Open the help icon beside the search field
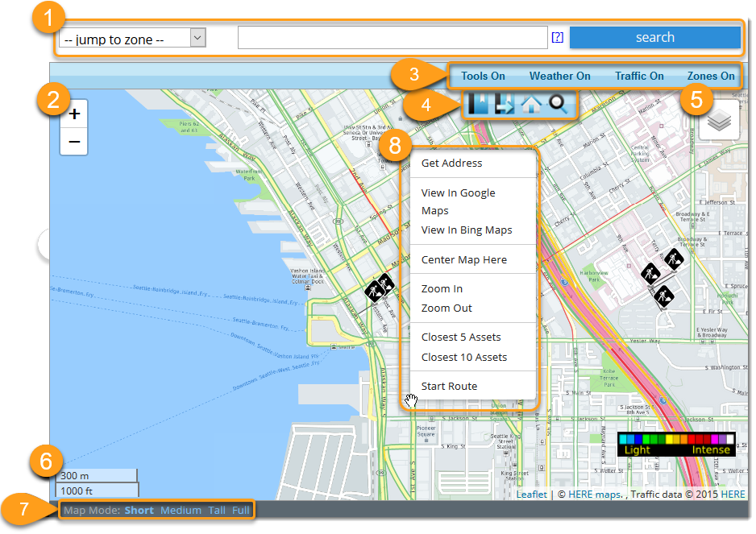Image resolution: width=756 pixels, height=534 pixels. coord(558,37)
